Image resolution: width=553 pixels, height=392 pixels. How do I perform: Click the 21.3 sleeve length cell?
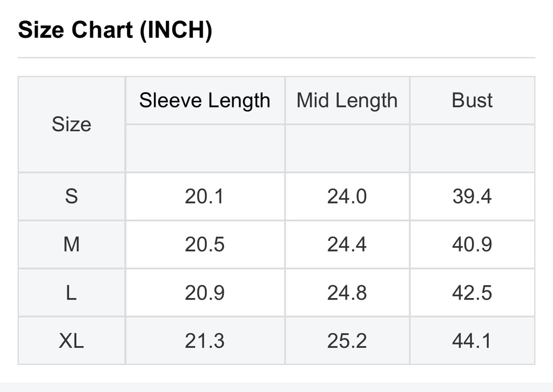pos(205,341)
